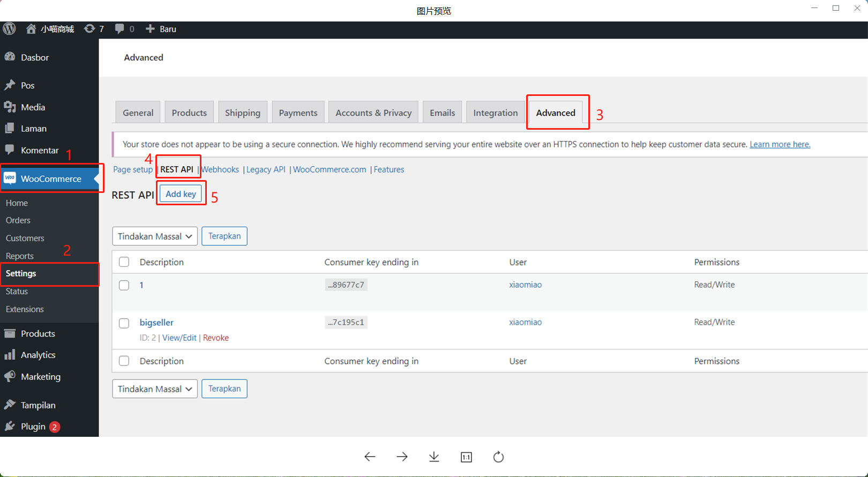Viewport: 868px width, 477px height.
Task: Open WooCommerce Home submenu
Action: coord(17,203)
